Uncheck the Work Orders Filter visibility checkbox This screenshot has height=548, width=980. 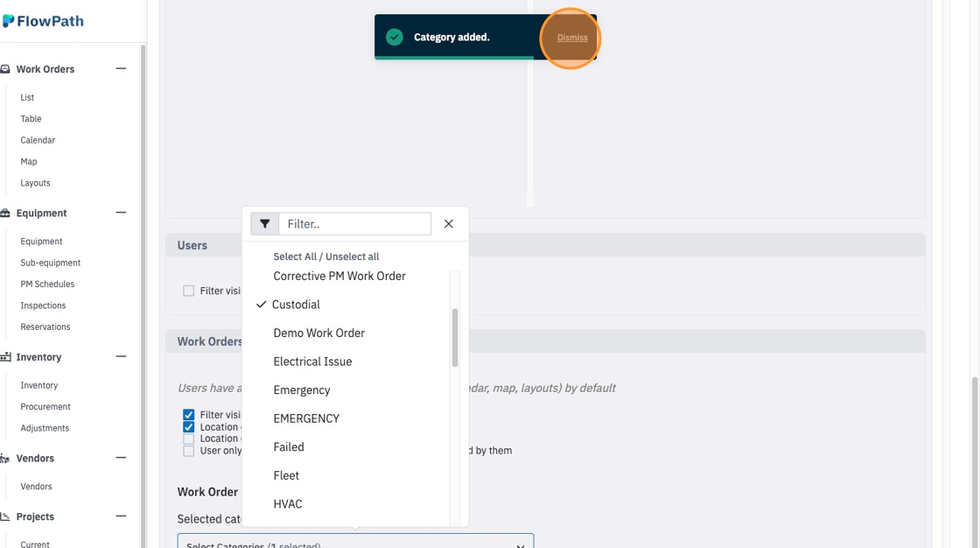pyautogui.click(x=189, y=415)
